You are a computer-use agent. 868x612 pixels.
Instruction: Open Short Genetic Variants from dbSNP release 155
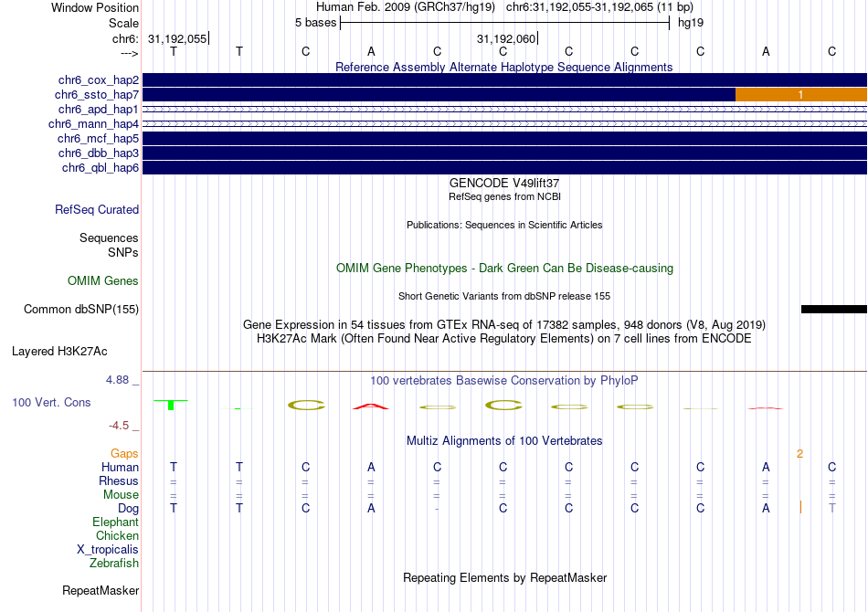tap(504, 296)
